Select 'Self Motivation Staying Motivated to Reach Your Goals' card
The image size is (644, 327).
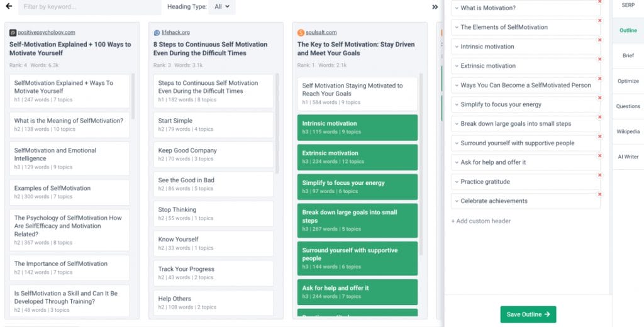point(357,94)
